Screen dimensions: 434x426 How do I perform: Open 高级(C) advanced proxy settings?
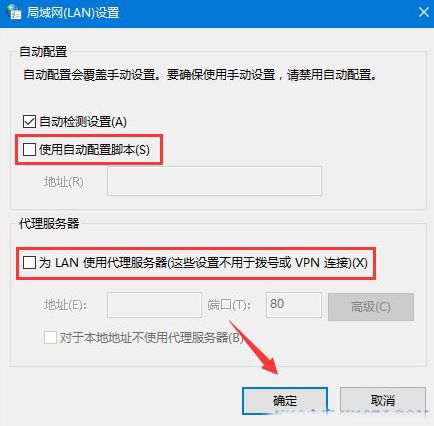pyautogui.click(x=371, y=307)
